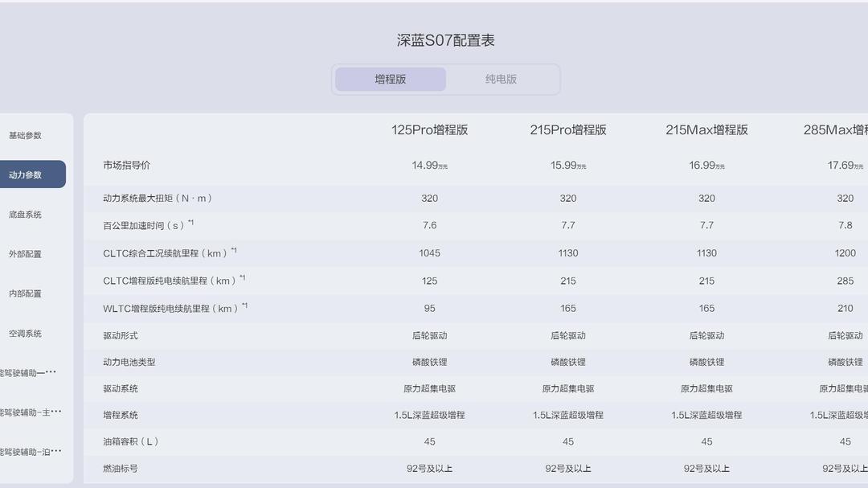This screenshot has width=868, height=488.
Task: Click the 125Pro增程版 column header
Action: point(429,129)
